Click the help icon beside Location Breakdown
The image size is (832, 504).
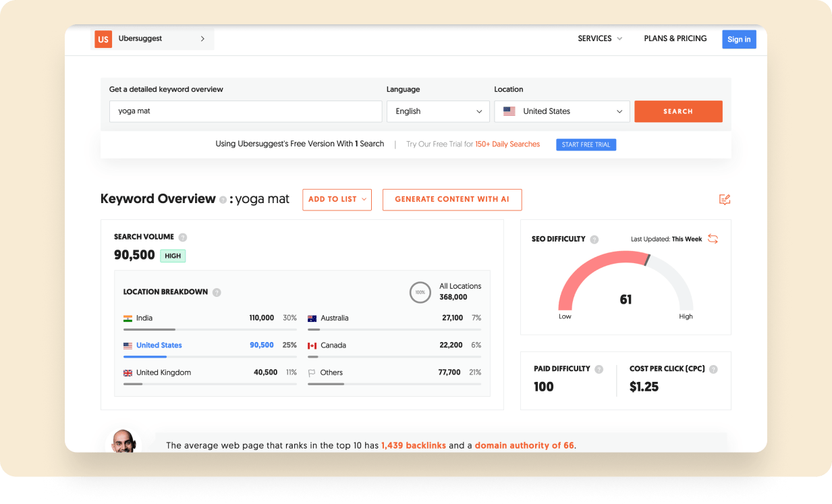(217, 292)
